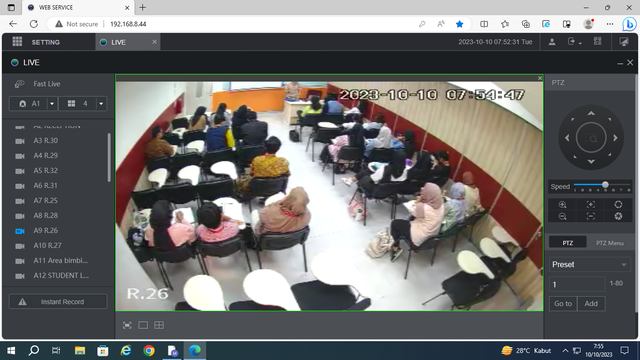Viewport: 640px width, 360px height.
Task: Open camera A8 R.28
Action: [45, 216]
